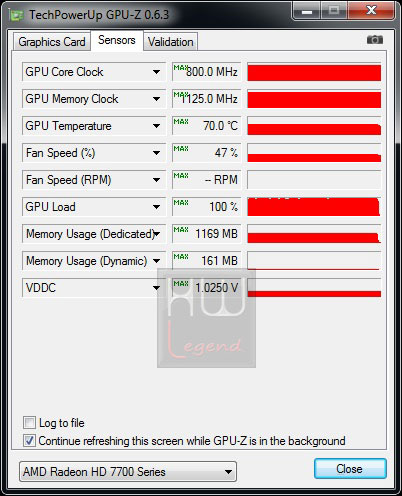The image size is (402, 496).
Task: Click the MAX indicator on Fan Speed (%) reading
Action: [181, 149]
